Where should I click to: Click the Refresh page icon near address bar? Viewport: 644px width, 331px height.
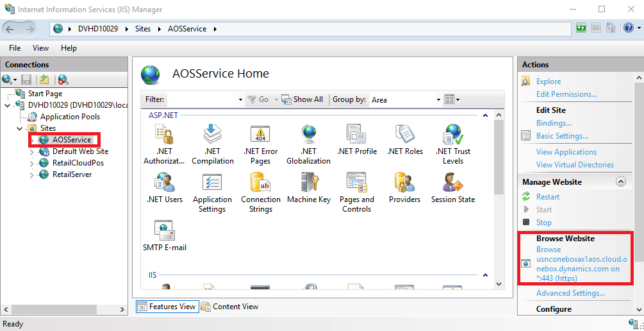point(581,28)
